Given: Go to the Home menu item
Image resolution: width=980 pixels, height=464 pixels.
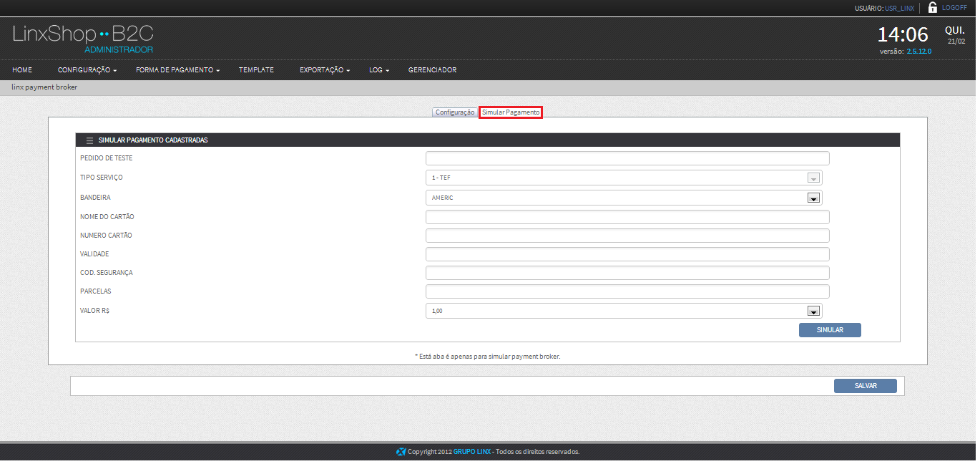Looking at the screenshot, I should [22, 70].
